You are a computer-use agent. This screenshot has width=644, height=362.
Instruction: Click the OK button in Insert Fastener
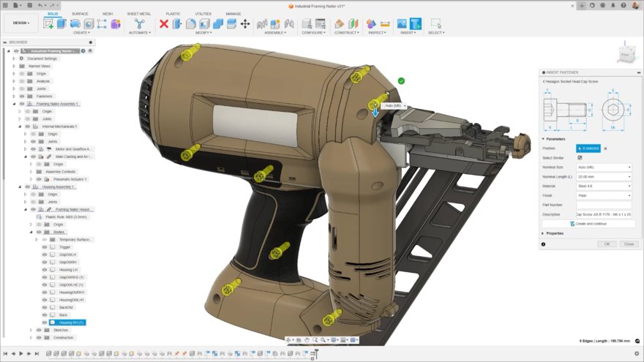tap(606, 244)
